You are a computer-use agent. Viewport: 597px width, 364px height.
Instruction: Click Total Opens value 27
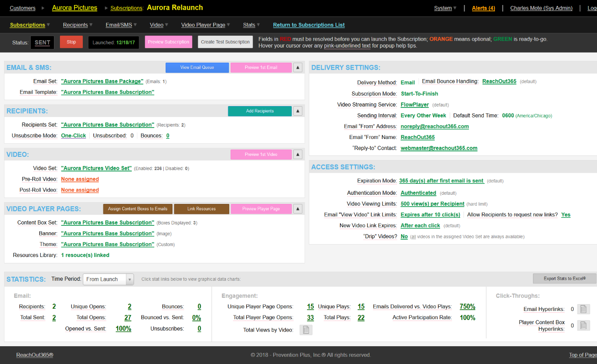click(128, 318)
